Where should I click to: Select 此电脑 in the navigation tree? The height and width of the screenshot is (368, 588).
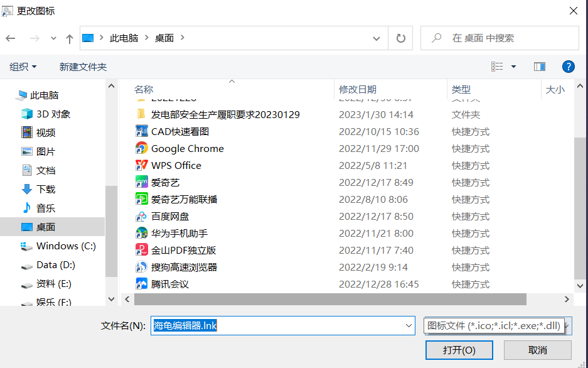point(44,95)
